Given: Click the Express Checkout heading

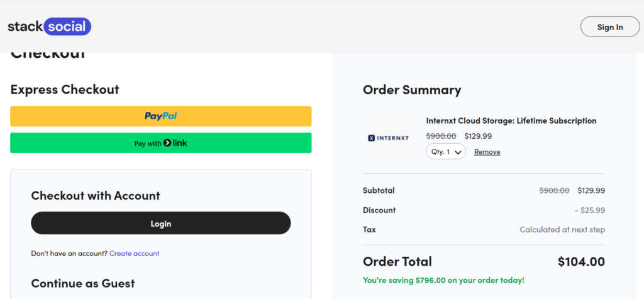Looking at the screenshot, I should 65,90.
